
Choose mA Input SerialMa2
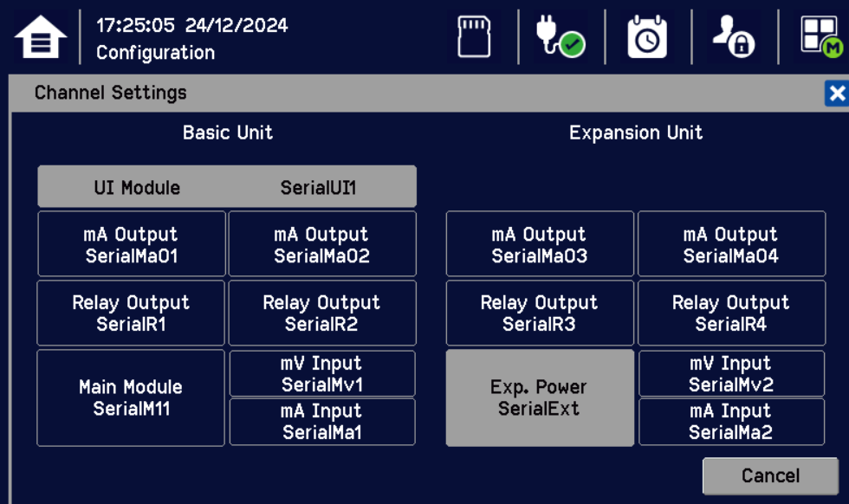(731, 422)
